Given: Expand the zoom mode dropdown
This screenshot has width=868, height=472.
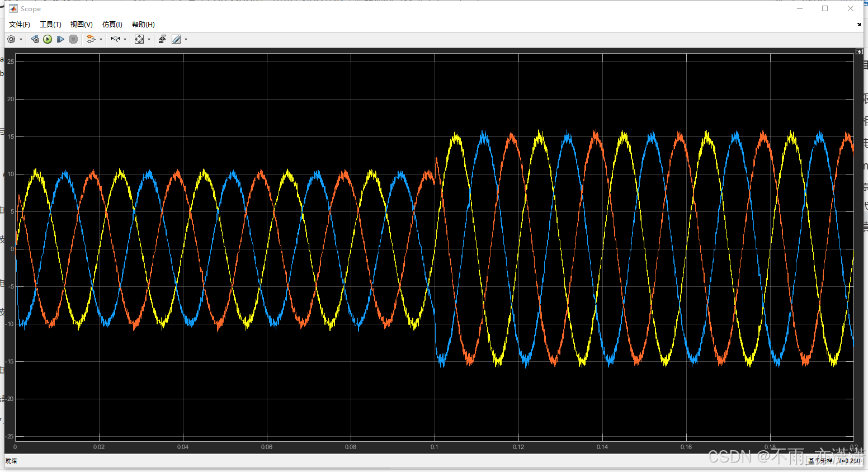Looking at the screenshot, I should pos(124,39).
